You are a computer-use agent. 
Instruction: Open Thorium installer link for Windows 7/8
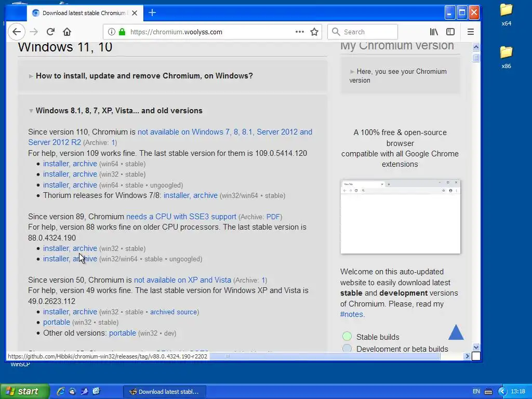point(177,195)
